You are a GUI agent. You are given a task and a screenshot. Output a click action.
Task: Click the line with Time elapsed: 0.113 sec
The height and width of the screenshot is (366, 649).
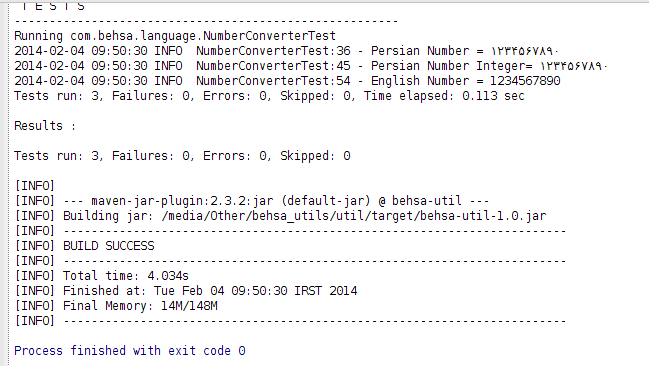269,96
